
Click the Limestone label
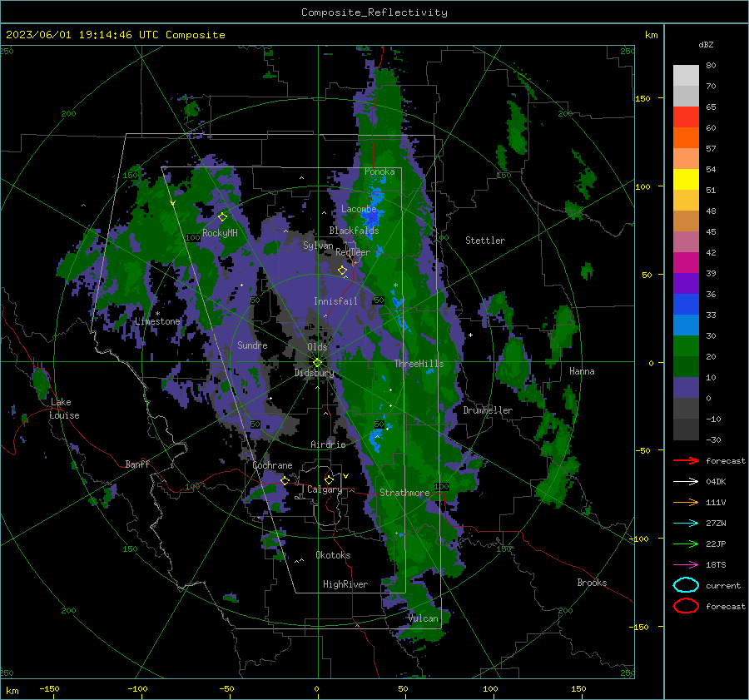coord(157,321)
